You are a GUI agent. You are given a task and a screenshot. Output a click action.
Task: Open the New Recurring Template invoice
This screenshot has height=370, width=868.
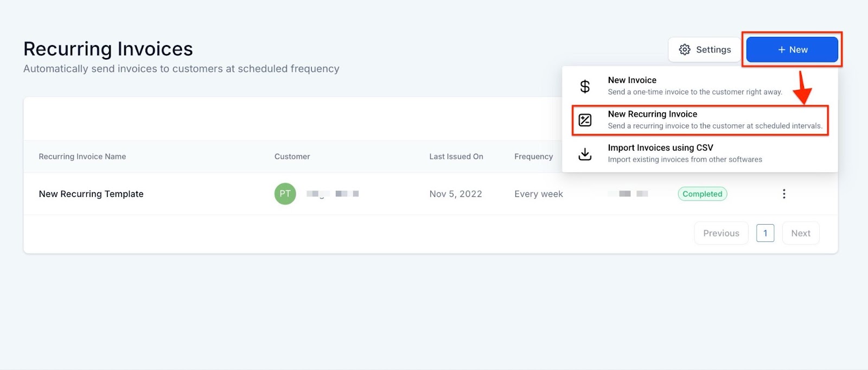coord(91,194)
